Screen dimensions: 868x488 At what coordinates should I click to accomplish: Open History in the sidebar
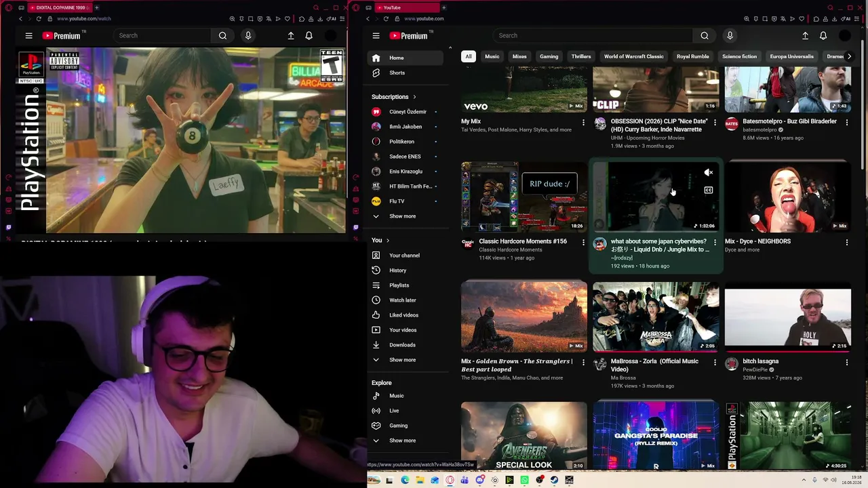pyautogui.click(x=406, y=270)
